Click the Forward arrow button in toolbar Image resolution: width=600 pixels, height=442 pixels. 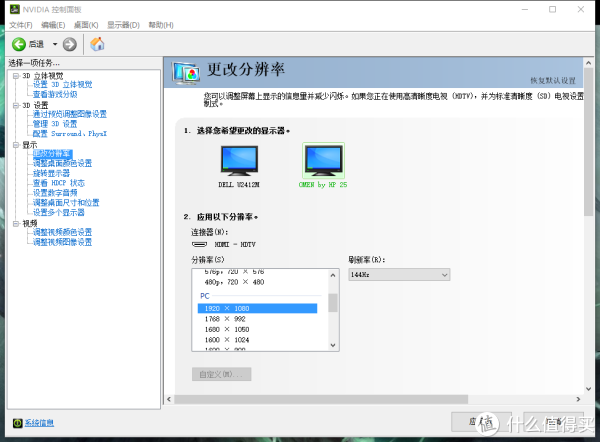click(70, 44)
